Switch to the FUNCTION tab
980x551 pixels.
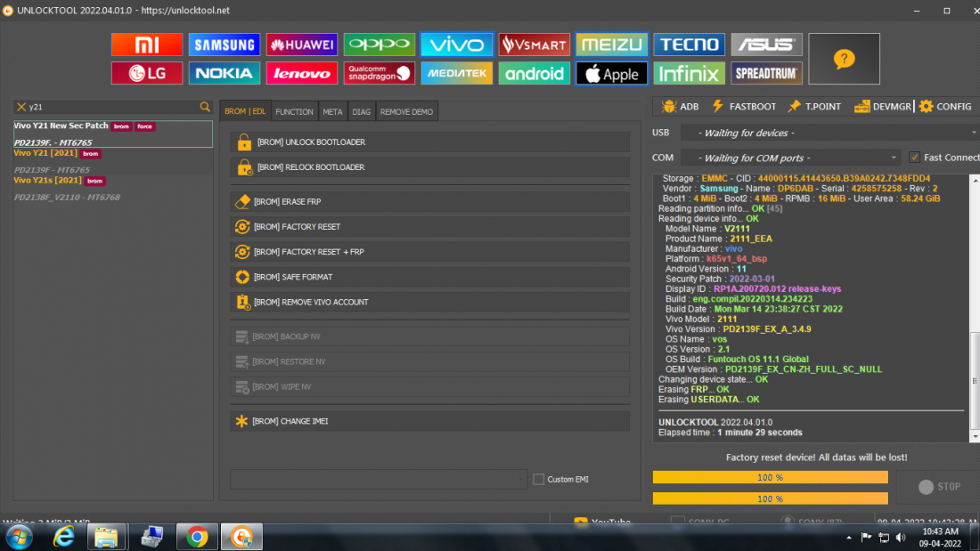tap(294, 112)
